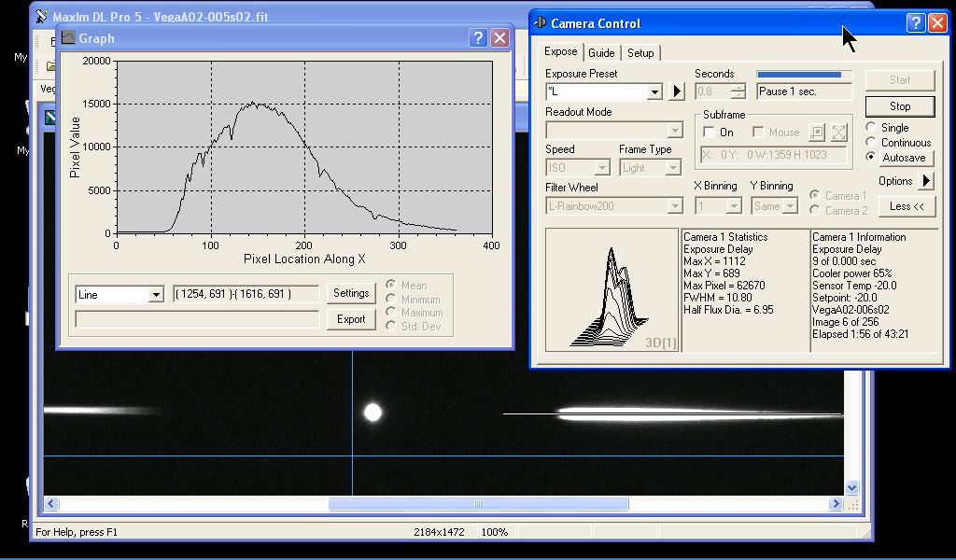The width and height of the screenshot is (956, 560).
Task: Open the Exposure Preset dropdown
Action: click(x=654, y=92)
